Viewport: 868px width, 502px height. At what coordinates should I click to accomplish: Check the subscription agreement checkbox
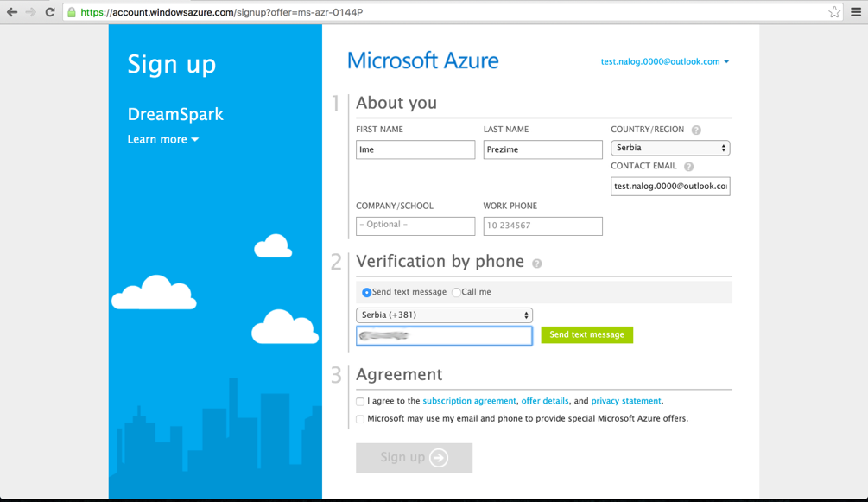click(359, 401)
